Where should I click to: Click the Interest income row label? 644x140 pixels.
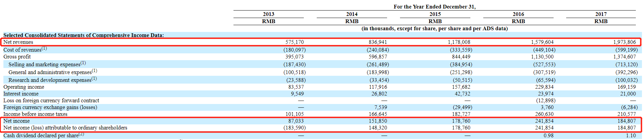pos(21,94)
